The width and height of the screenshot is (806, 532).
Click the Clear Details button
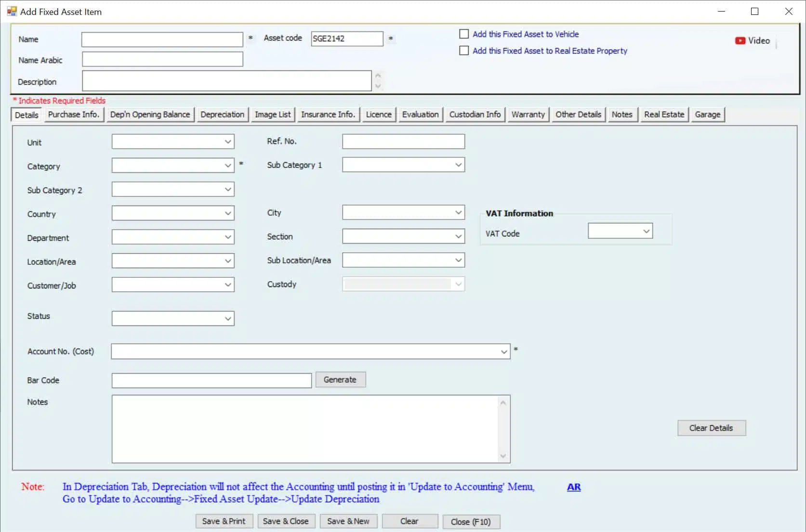point(711,428)
